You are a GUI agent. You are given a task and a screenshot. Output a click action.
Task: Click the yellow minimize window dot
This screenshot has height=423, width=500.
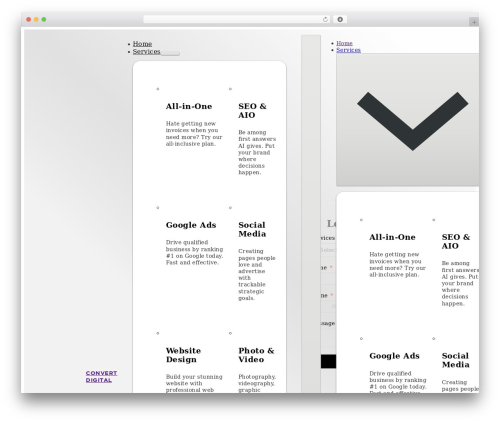click(x=36, y=20)
